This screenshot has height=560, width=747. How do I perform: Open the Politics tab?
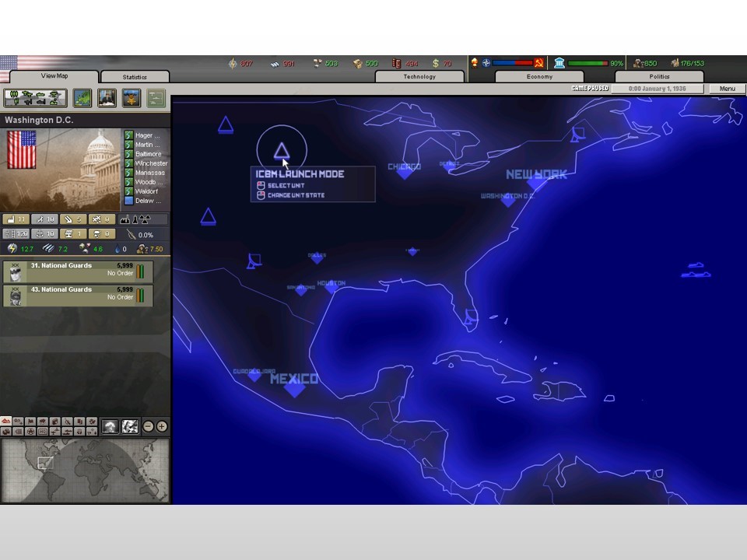click(659, 77)
